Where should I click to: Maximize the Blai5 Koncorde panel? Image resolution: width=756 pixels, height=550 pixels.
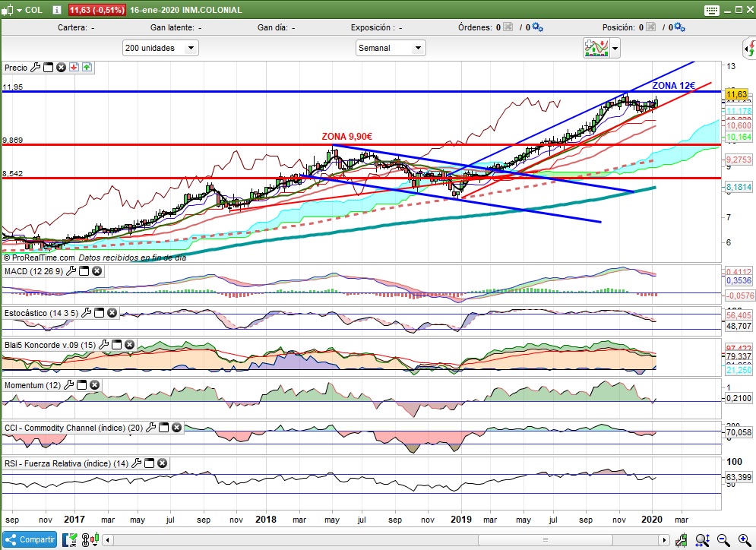pos(116,345)
